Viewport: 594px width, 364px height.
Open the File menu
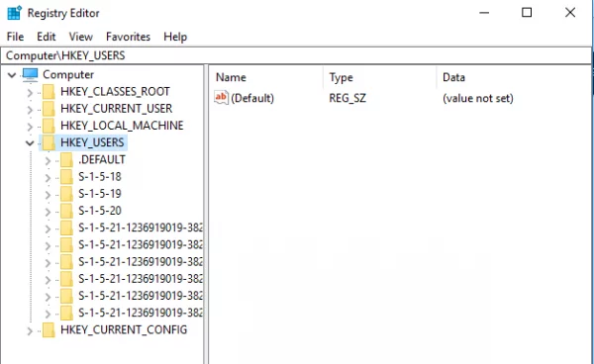[15, 37]
